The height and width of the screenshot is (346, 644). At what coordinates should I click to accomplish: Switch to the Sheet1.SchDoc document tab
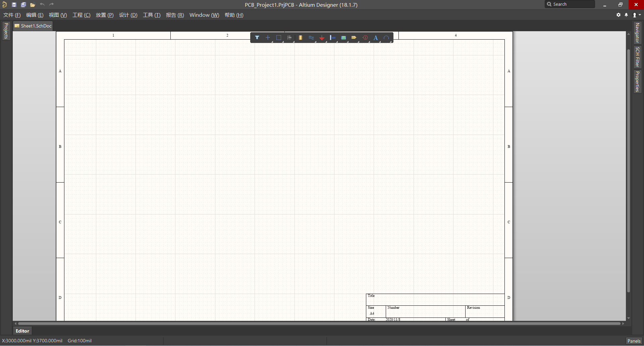(x=33, y=26)
